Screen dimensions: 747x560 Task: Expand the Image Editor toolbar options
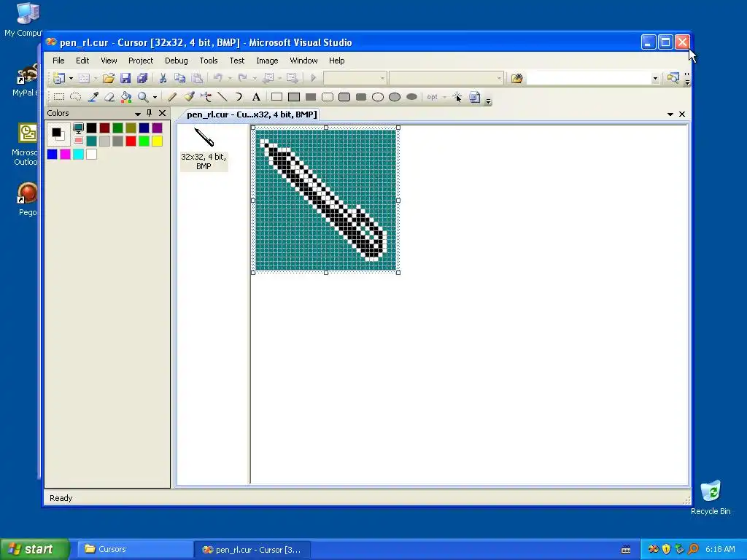click(488, 101)
